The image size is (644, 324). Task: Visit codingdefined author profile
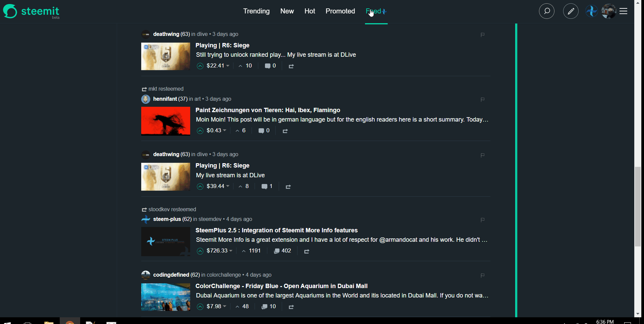click(x=171, y=275)
